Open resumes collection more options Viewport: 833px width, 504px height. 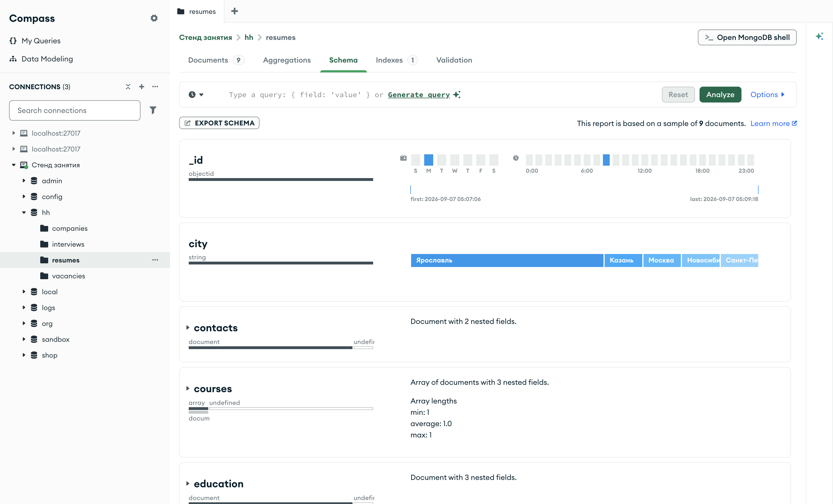coord(155,260)
